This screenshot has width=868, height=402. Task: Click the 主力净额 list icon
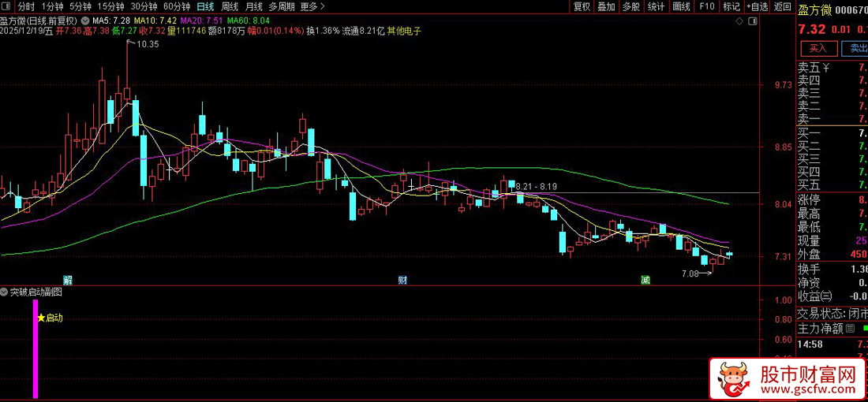pos(851,329)
